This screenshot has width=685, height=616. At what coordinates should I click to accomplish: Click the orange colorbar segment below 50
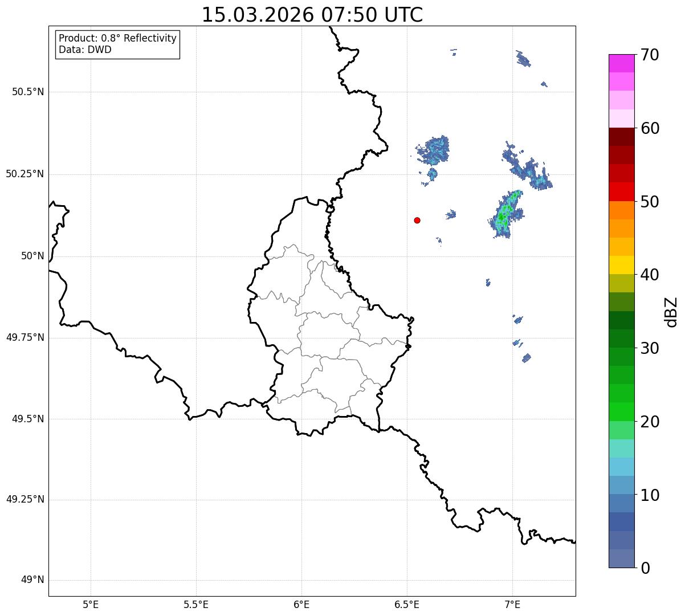(x=622, y=210)
